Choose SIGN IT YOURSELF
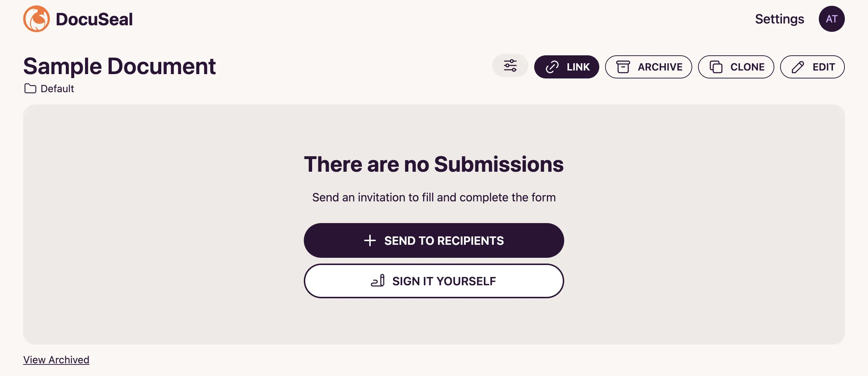The width and height of the screenshot is (868, 376). coord(434,281)
